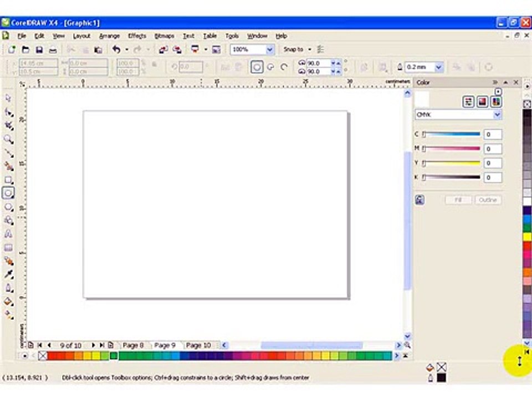
Task: Open the undo history dropdown arrow
Action: [x=127, y=49]
